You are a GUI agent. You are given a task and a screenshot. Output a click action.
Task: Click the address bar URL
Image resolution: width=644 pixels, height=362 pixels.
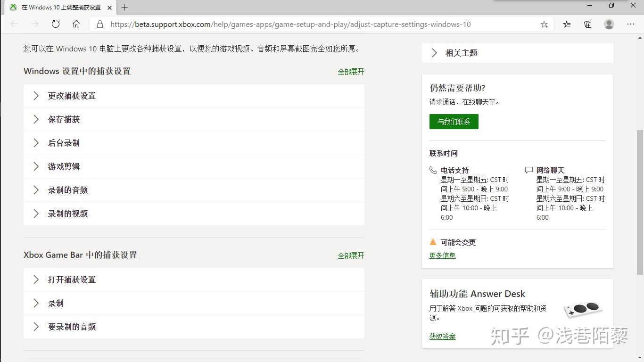(290, 24)
